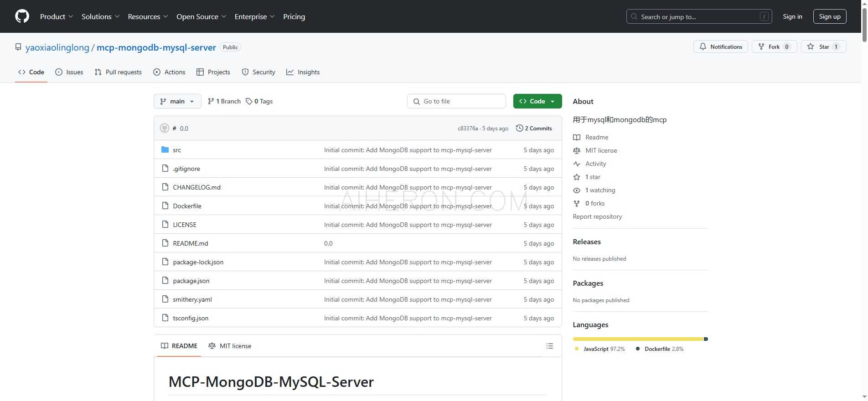868x401 pixels.
Task: Open the 0 Tags page
Action: click(x=259, y=101)
